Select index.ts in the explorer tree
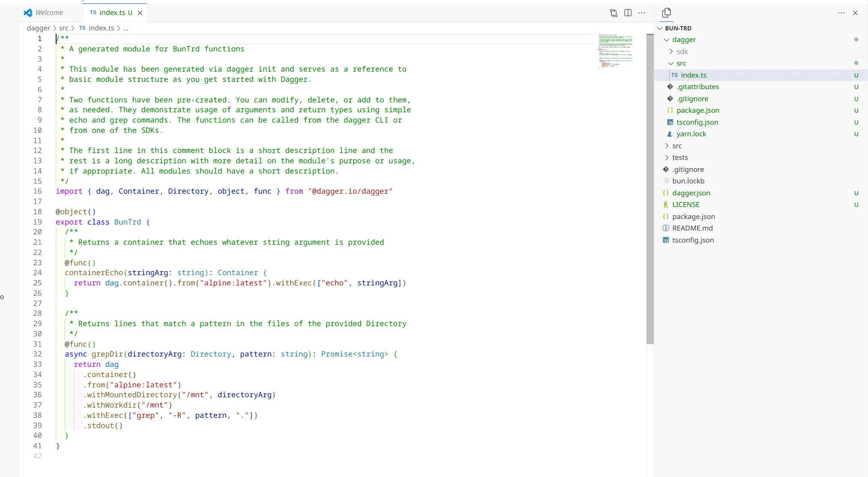Screen dimensions: 868x477 click(x=761, y=75)
